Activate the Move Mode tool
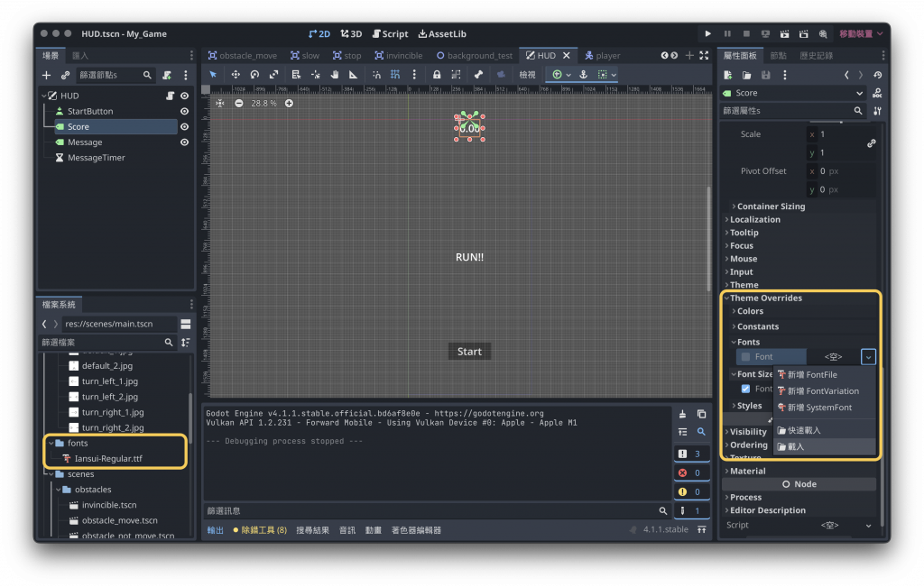924x587 pixels. pos(236,74)
